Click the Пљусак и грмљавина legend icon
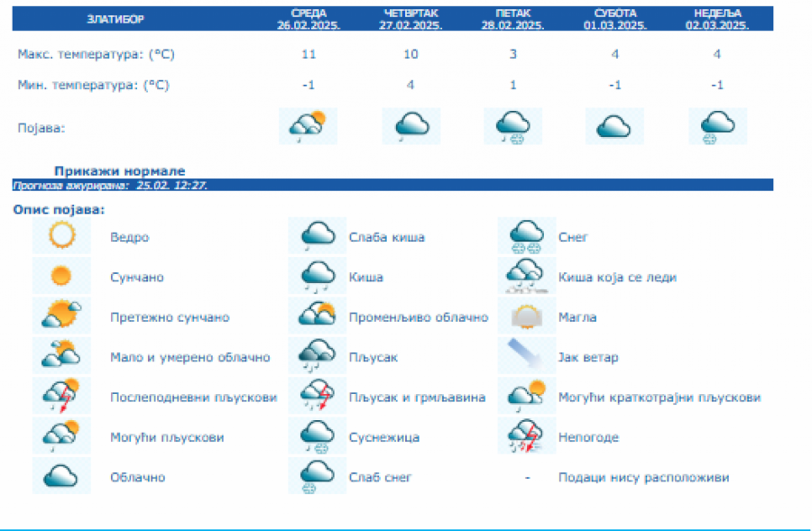This screenshot has height=531, width=812. coord(318,397)
